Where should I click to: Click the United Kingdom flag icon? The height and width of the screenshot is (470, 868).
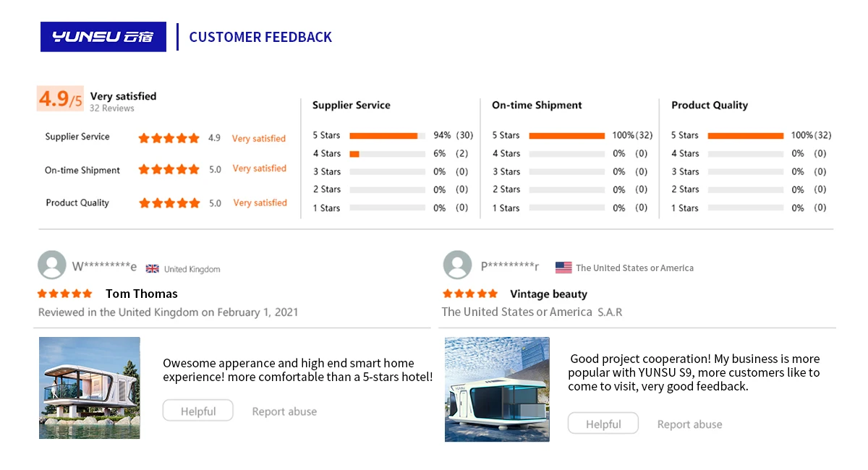coord(153,269)
